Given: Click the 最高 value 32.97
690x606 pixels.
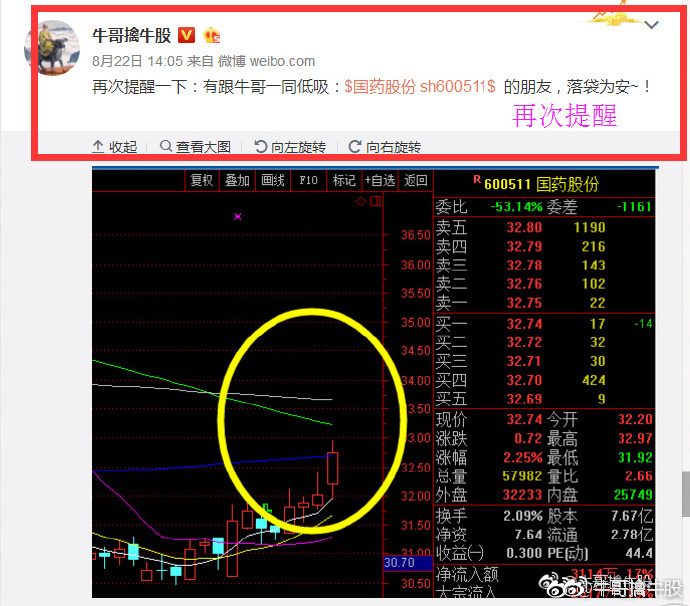Looking at the screenshot, I should pyautogui.click(x=635, y=438).
